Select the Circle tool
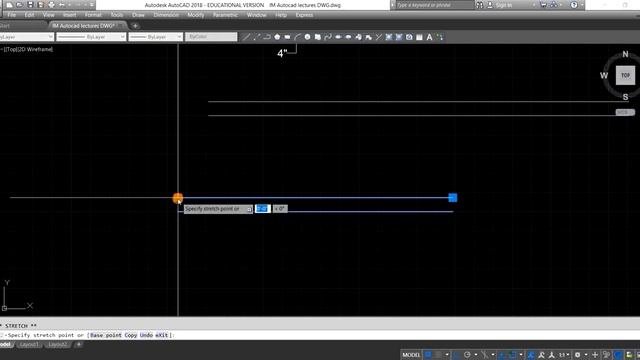 coord(307,37)
